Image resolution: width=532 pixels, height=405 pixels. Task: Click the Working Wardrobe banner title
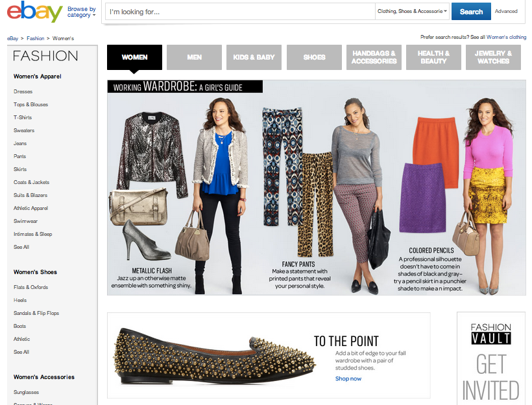pyautogui.click(x=185, y=86)
